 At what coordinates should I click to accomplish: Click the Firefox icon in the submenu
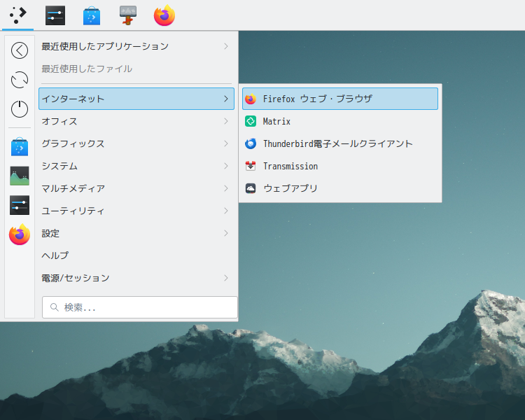pos(251,99)
